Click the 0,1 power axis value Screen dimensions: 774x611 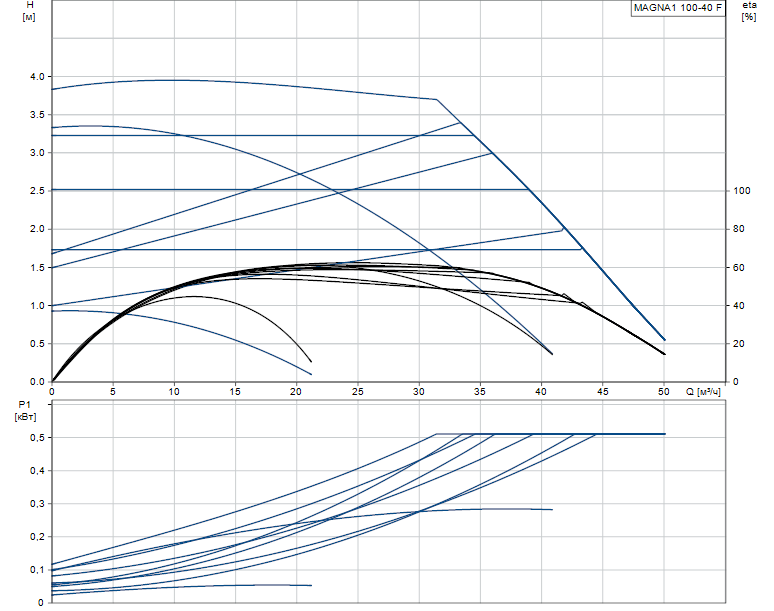click(37, 570)
